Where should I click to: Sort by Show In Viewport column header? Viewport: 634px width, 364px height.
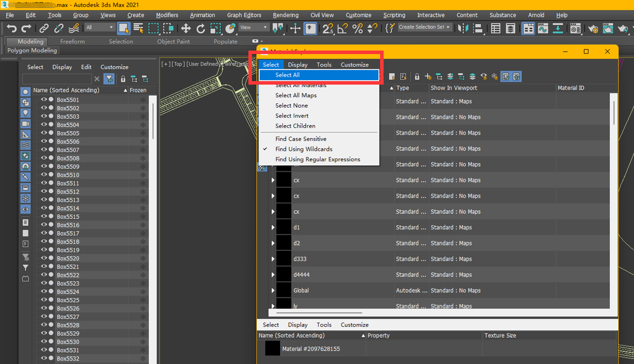coord(492,88)
